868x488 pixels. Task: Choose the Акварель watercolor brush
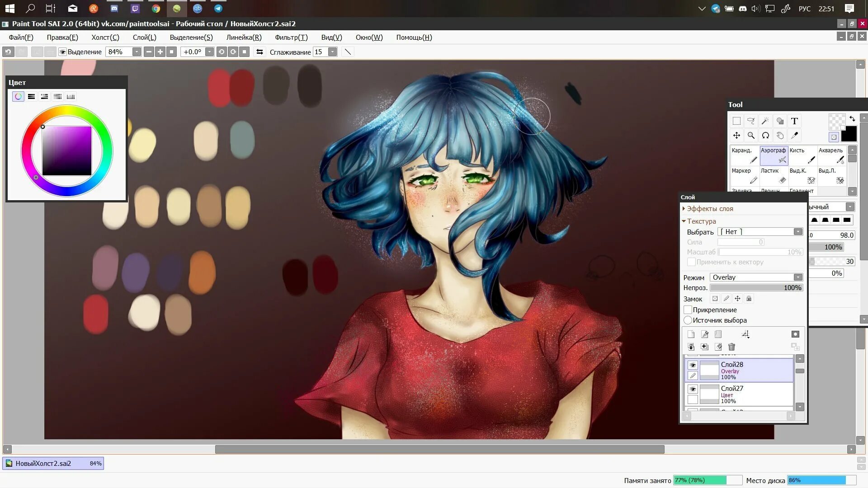click(x=831, y=155)
